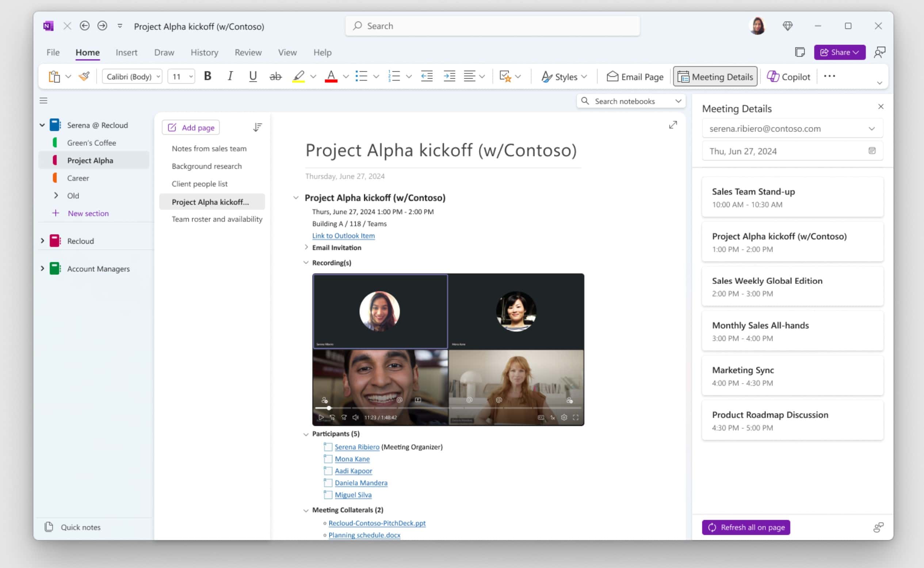Open the File menu
Screen dimensions: 924x568
(x=53, y=53)
